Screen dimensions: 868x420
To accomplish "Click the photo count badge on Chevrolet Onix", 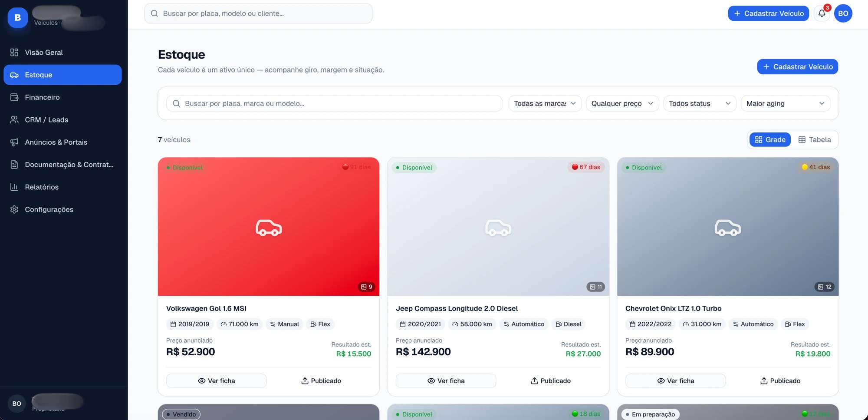I will [x=825, y=287].
